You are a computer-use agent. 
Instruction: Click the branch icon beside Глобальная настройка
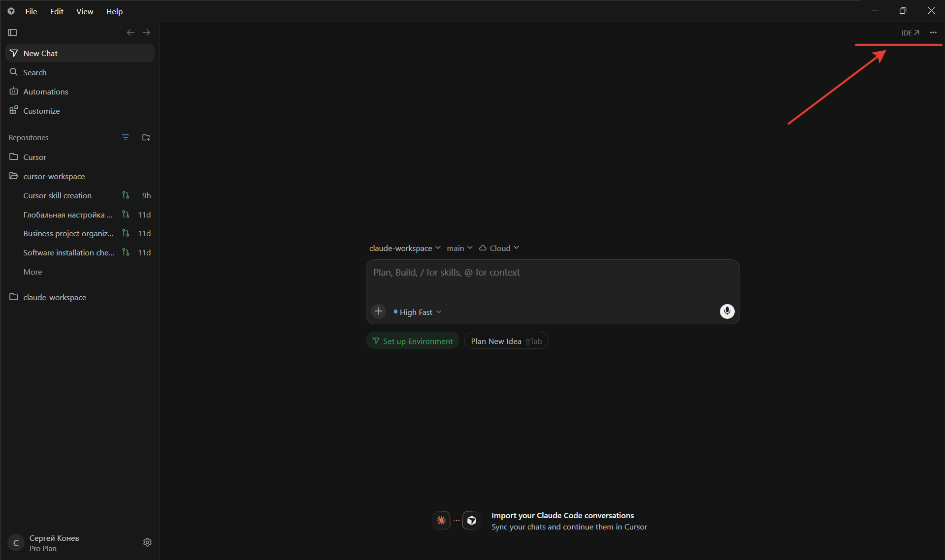tap(126, 215)
